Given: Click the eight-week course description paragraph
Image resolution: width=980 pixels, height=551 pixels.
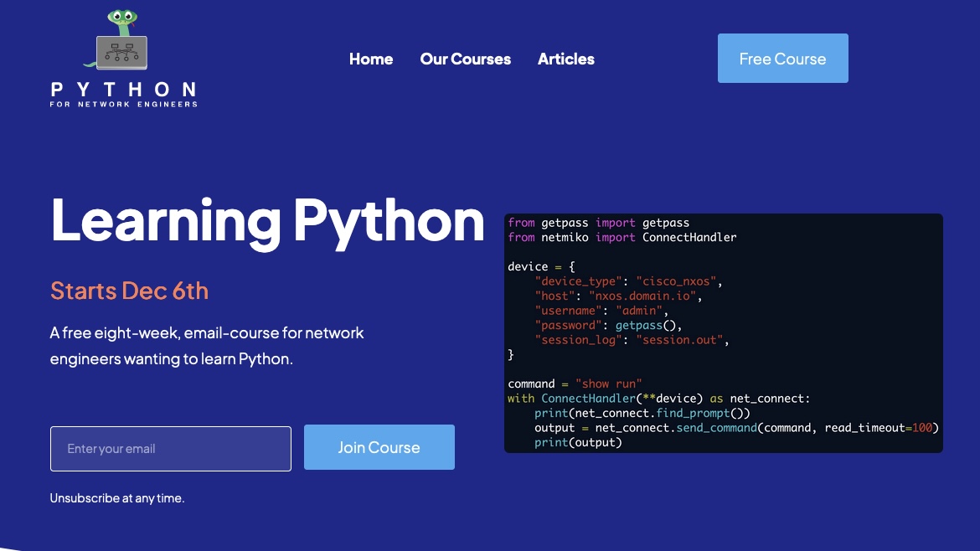Looking at the screenshot, I should click(x=207, y=345).
